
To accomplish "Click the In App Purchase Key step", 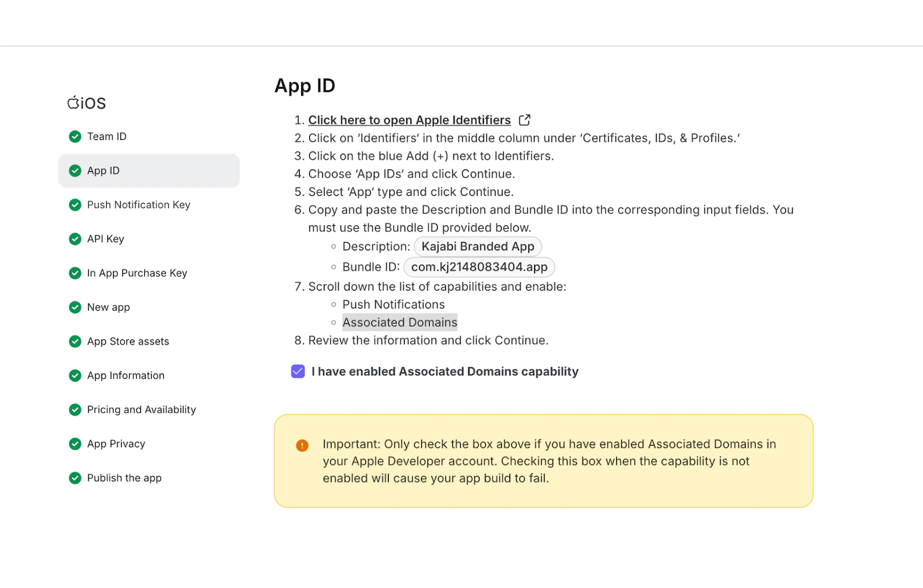I will pyautogui.click(x=137, y=273).
